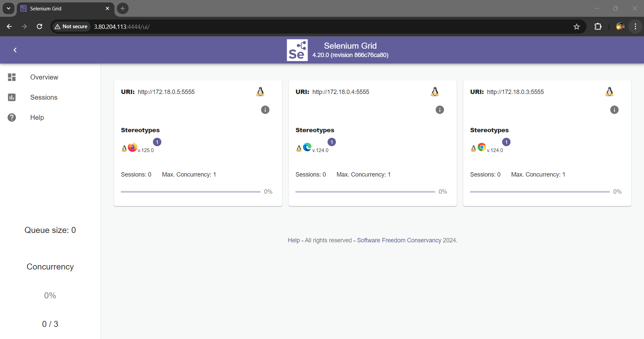Open the Overview dashboard icon

coord(12,77)
